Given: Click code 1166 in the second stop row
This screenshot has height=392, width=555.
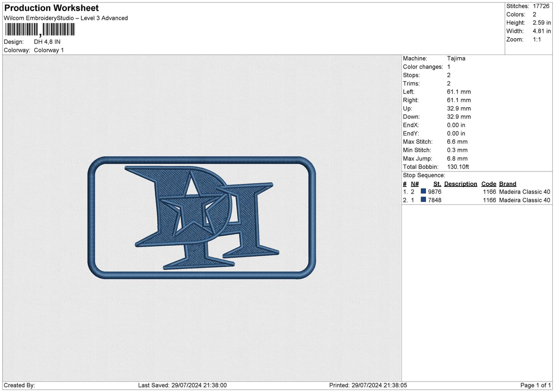Looking at the screenshot, I should [489, 200].
